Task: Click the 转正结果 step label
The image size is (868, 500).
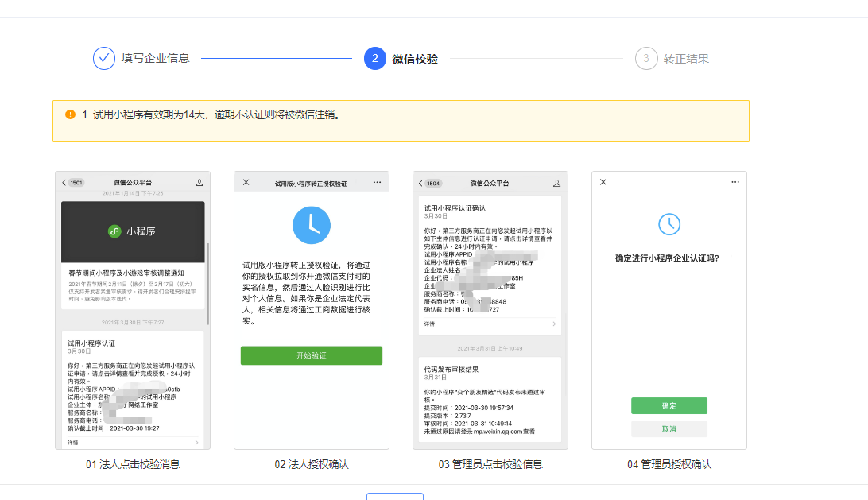Action: click(686, 59)
